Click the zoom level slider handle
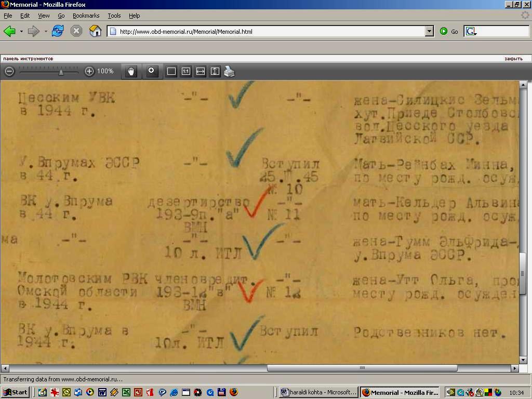532x399 pixels. 61,72
